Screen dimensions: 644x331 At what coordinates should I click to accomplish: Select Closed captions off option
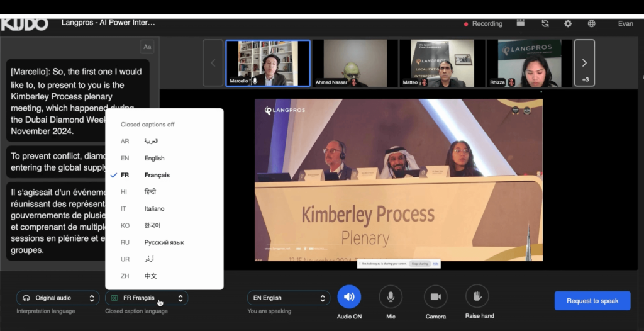(x=164, y=125)
